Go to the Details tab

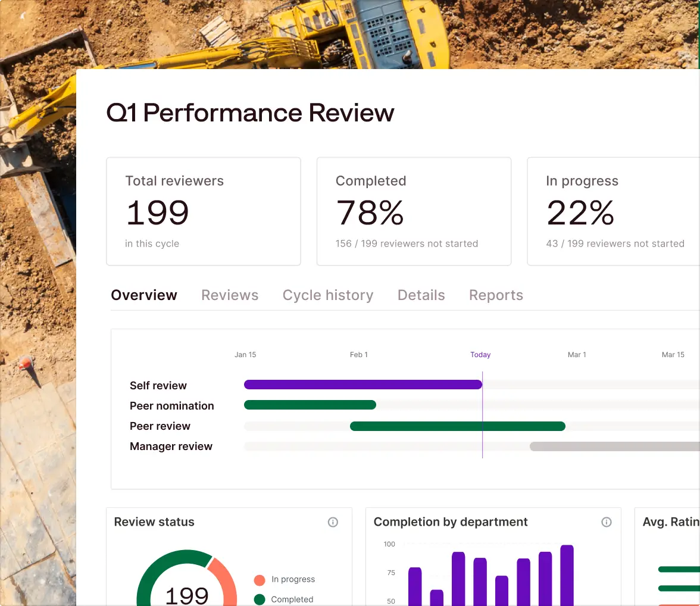coord(421,295)
